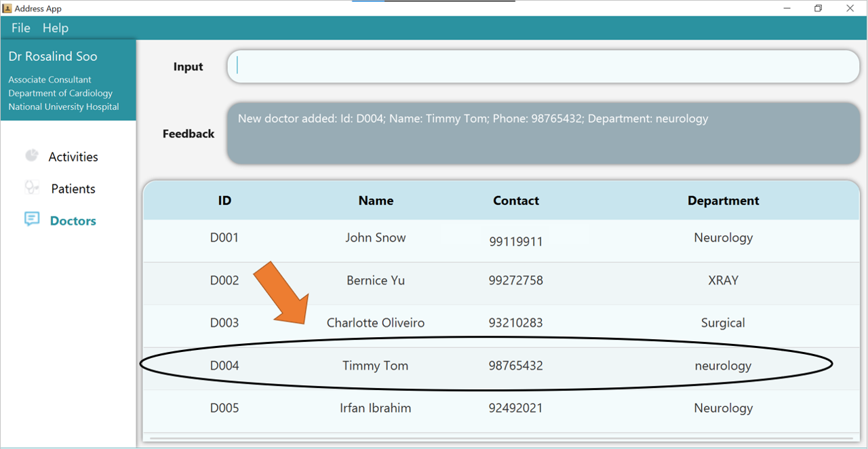Select the Timmy Tom row
The width and height of the screenshot is (868, 449).
pos(376,366)
